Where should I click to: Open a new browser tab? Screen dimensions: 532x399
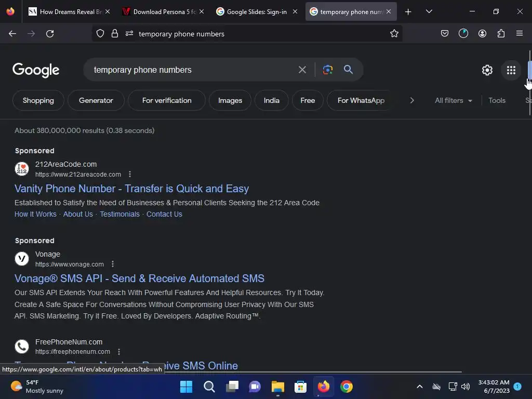pyautogui.click(x=408, y=12)
